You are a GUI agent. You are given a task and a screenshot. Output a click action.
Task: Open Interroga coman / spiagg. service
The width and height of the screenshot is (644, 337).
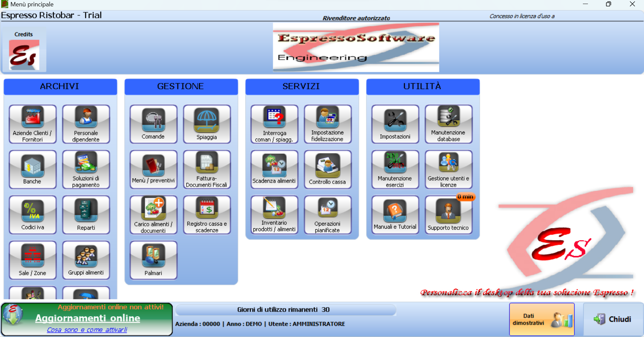[x=274, y=124]
